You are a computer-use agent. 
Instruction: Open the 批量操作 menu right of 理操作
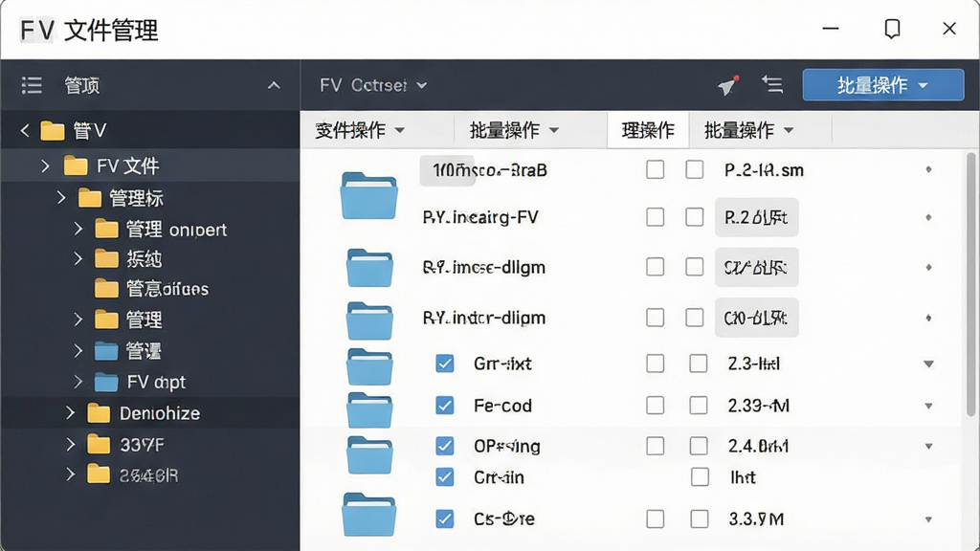(748, 130)
